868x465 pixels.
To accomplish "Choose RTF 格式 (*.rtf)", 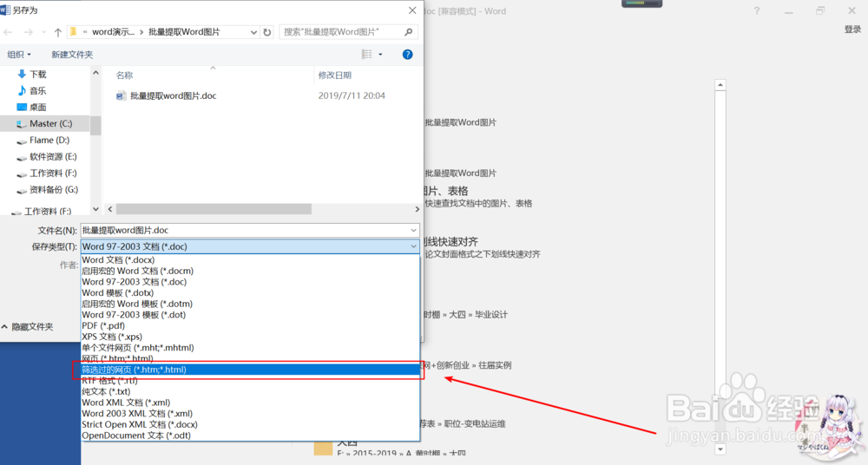I will tap(250, 381).
